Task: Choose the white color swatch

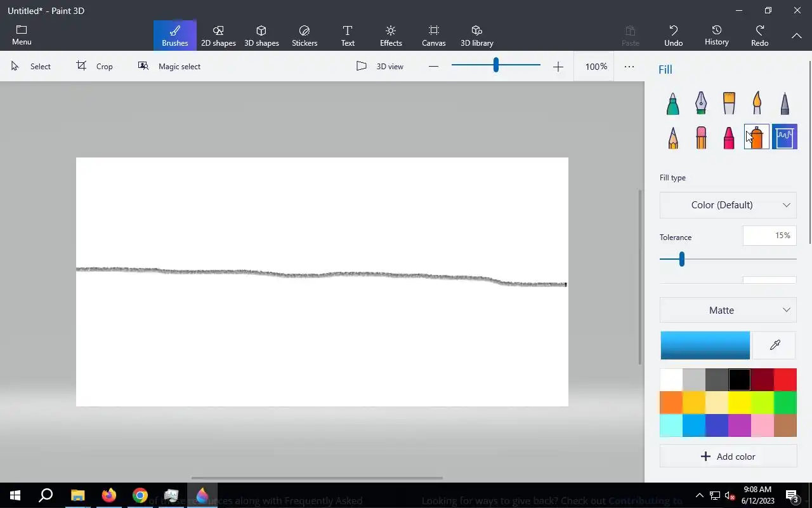Action: point(671,380)
